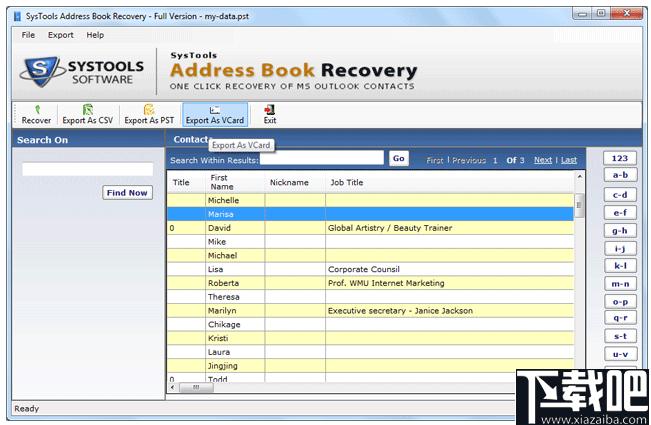Select the Marisa contact row
The width and height of the screenshot is (651, 425).
pos(371,214)
